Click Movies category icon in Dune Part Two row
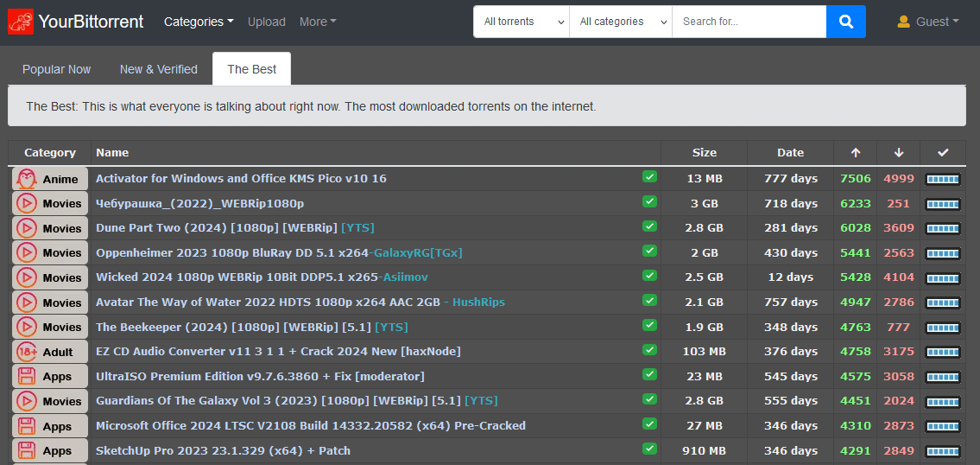 pyautogui.click(x=26, y=228)
